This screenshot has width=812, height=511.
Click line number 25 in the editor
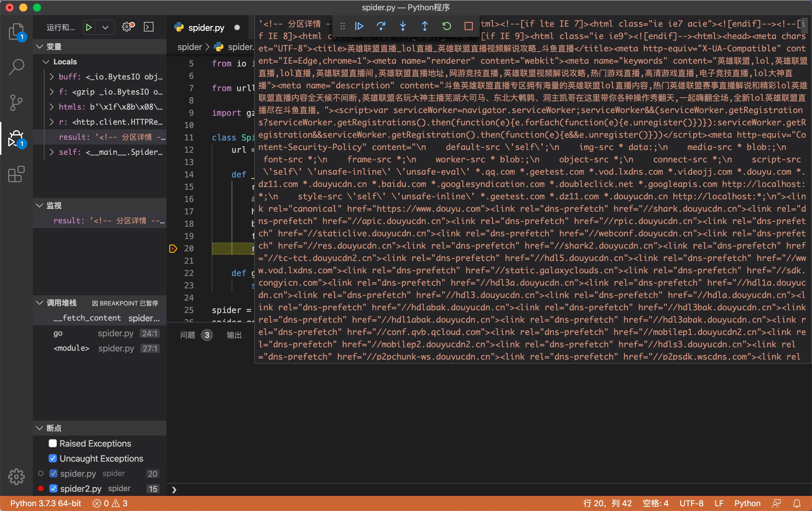[189, 310]
